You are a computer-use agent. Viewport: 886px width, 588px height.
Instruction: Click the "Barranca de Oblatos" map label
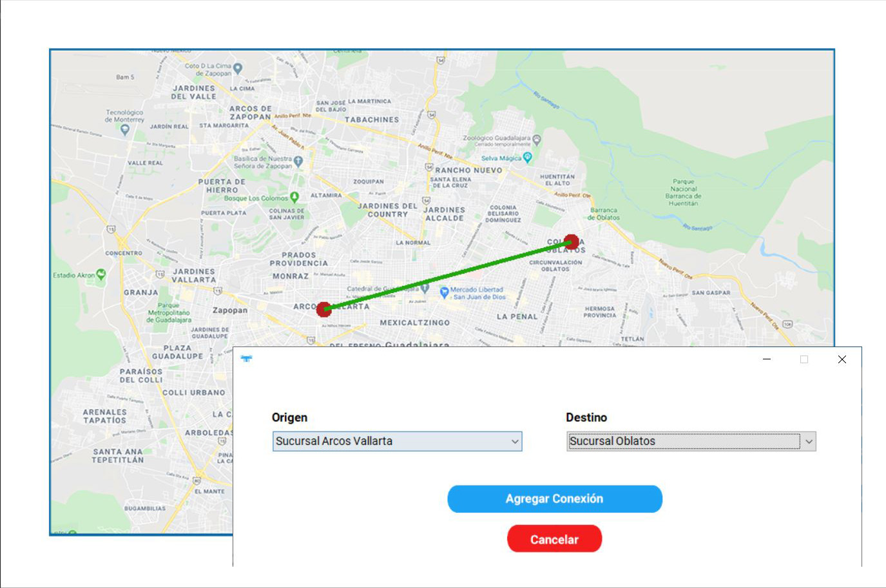coord(604,214)
